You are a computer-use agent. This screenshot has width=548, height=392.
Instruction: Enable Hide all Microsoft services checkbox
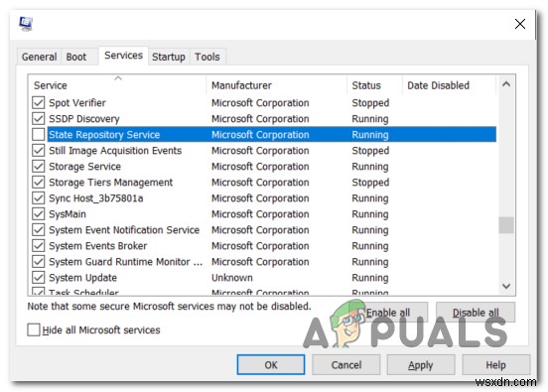point(34,329)
